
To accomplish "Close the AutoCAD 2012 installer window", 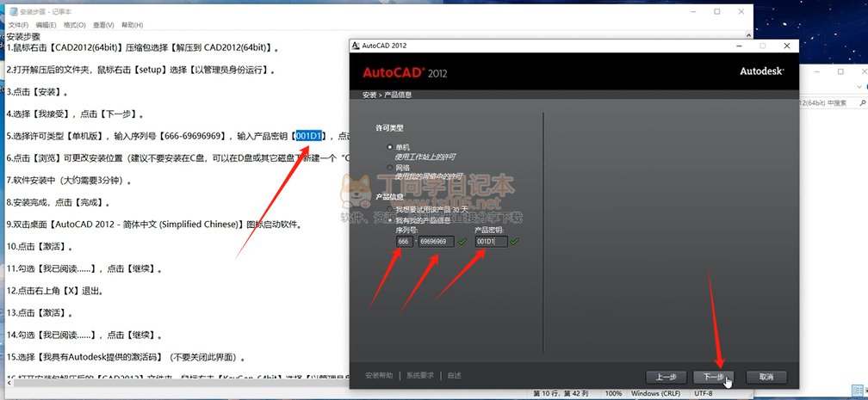I will 787,46.
